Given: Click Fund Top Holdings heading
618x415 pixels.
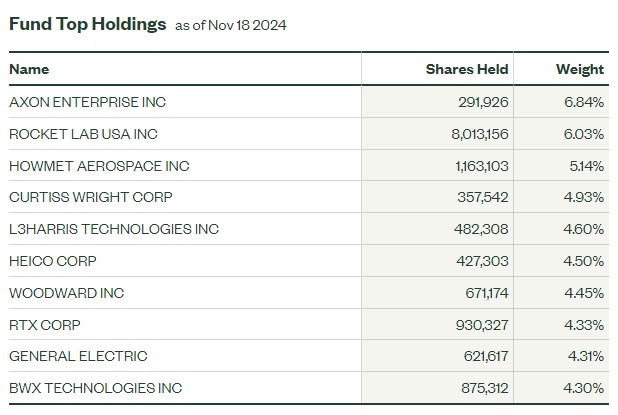Looking at the screenshot, I should click(x=87, y=24).
